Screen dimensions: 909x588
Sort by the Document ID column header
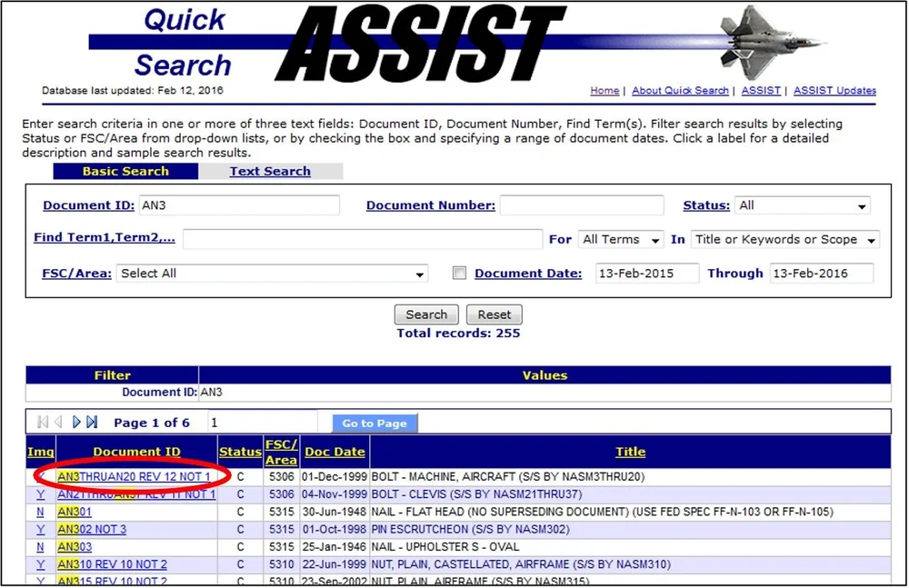click(x=137, y=452)
